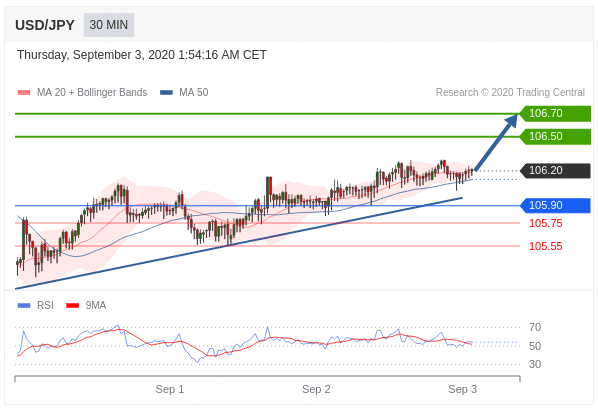Image resolution: width=598 pixels, height=410 pixels.
Task: Click the 'Sep 3' time axis label
Action: coord(463,389)
